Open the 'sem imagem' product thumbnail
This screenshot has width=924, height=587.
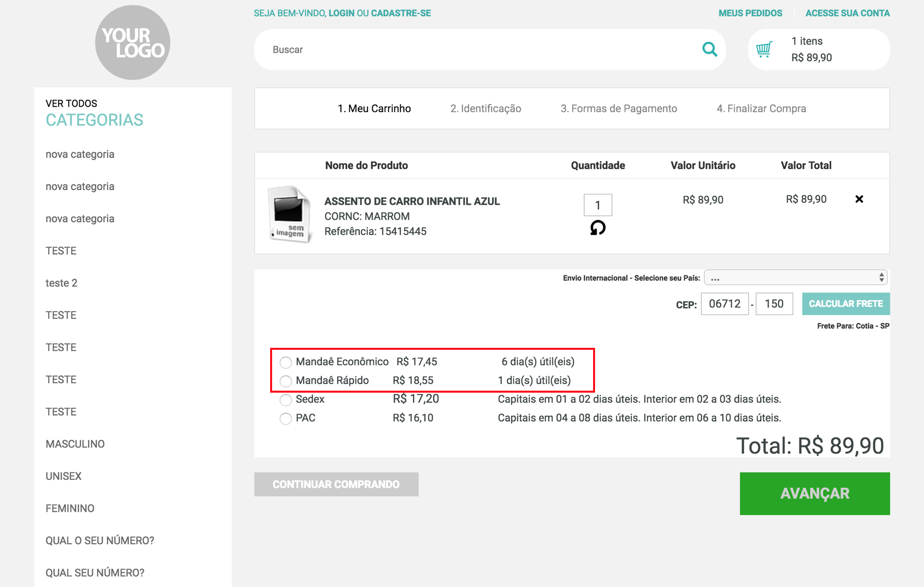coord(289,214)
